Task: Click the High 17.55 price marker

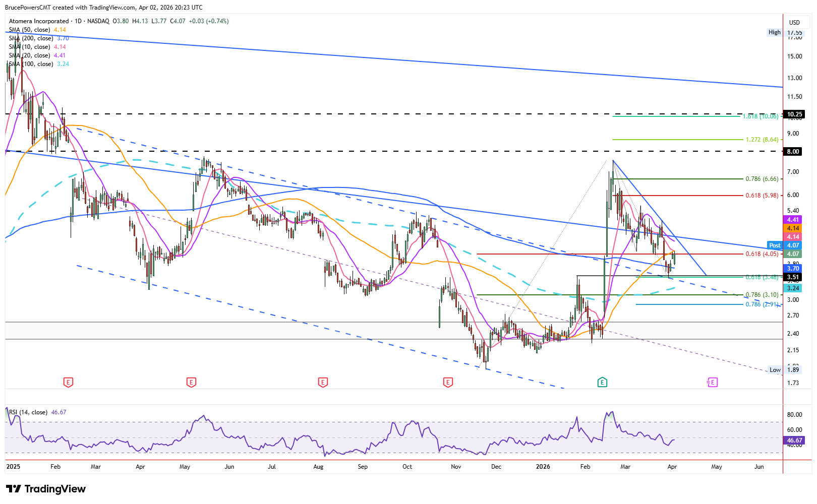Action: coord(785,32)
